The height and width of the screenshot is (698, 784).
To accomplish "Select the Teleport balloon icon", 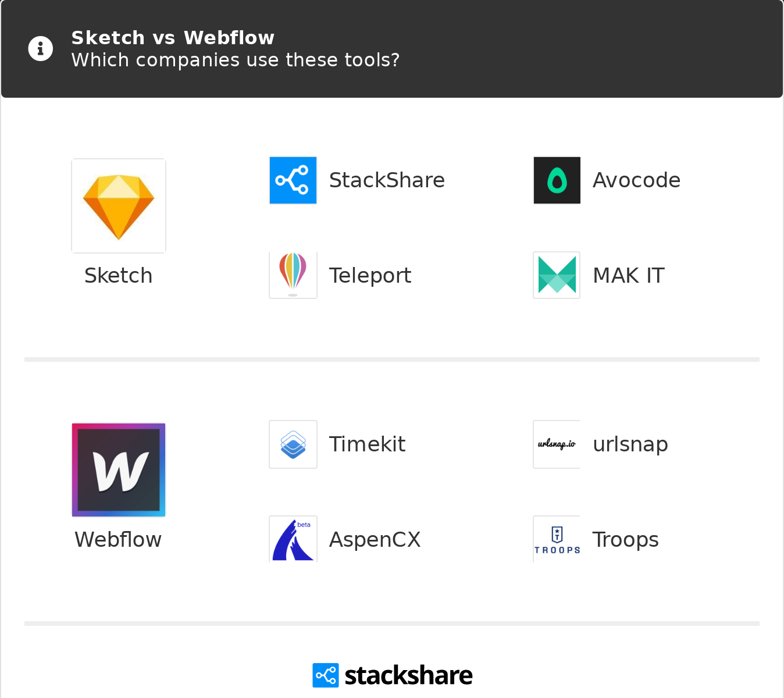I will (x=293, y=275).
